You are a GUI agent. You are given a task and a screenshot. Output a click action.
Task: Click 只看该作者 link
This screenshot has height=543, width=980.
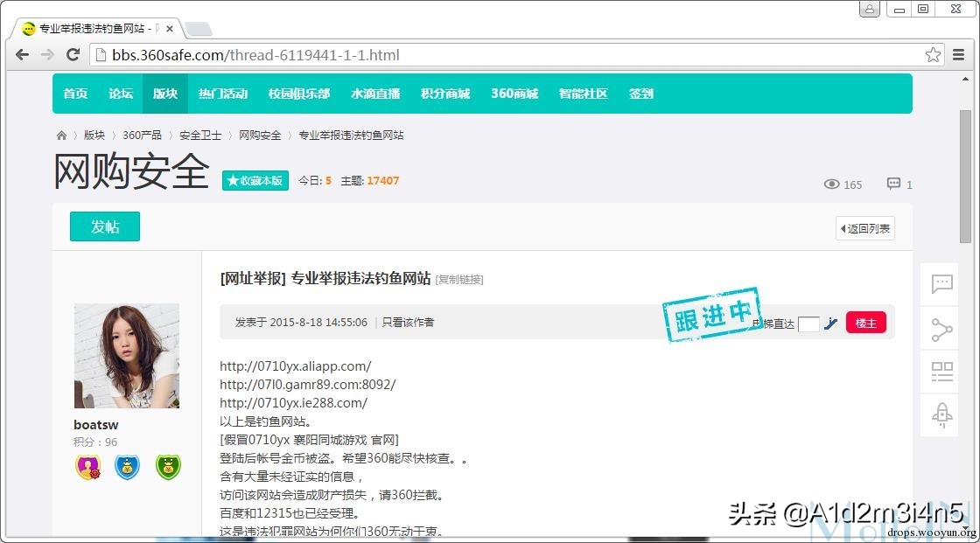pos(408,323)
